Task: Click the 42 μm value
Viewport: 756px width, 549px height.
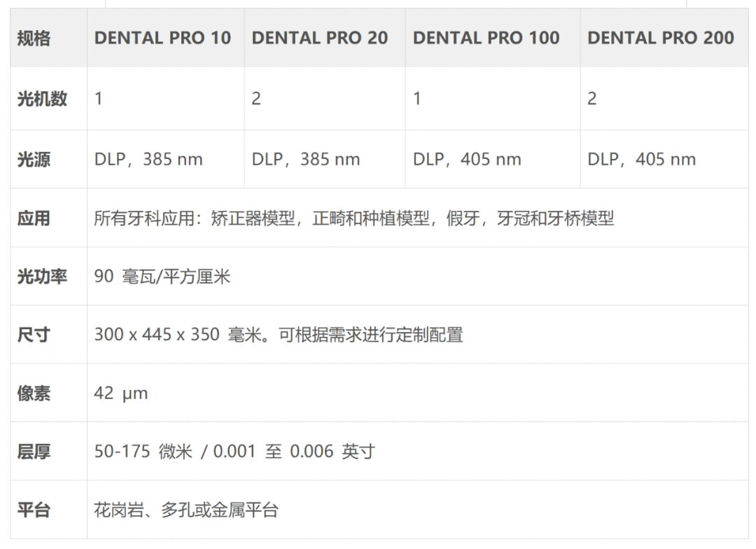Action: pos(120,393)
